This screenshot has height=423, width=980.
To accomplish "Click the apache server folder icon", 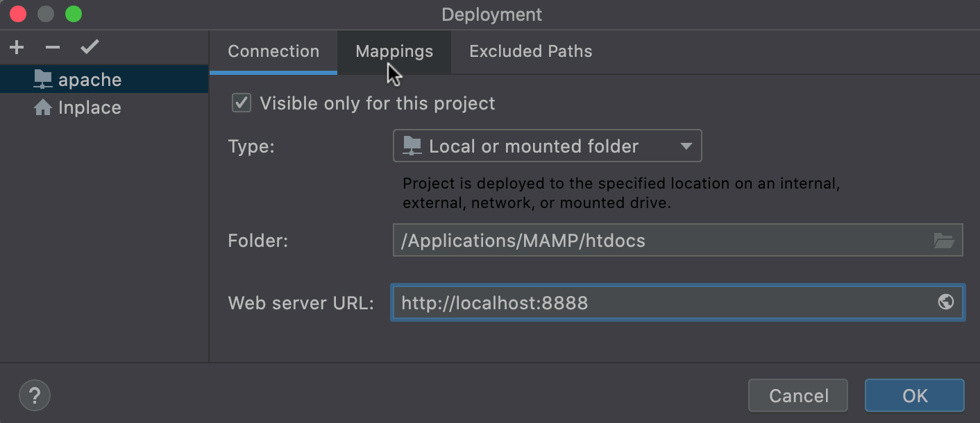I will 43,79.
